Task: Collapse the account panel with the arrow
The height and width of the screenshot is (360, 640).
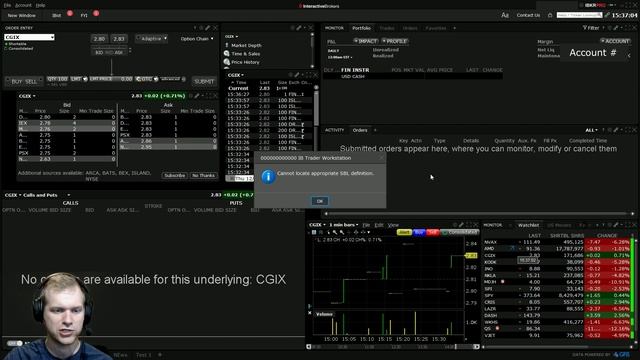Action: coord(629,55)
